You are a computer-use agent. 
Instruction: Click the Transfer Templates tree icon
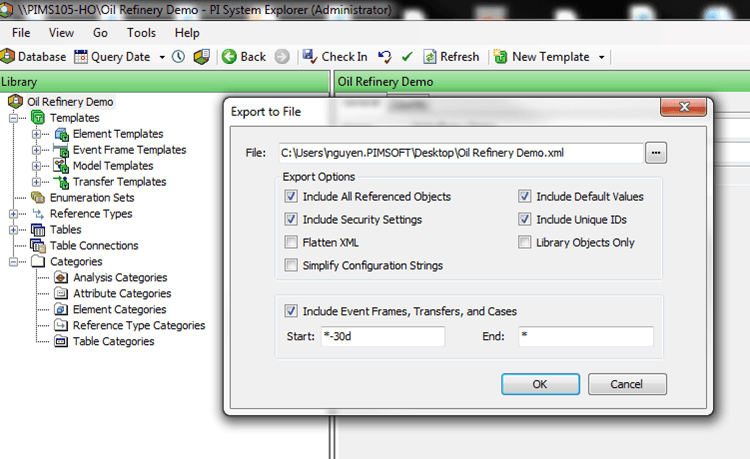(61, 182)
